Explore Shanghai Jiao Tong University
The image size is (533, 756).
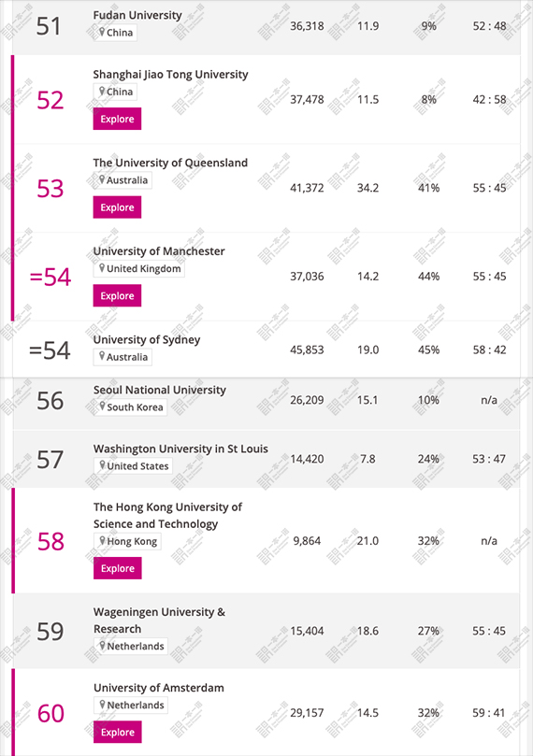click(117, 119)
